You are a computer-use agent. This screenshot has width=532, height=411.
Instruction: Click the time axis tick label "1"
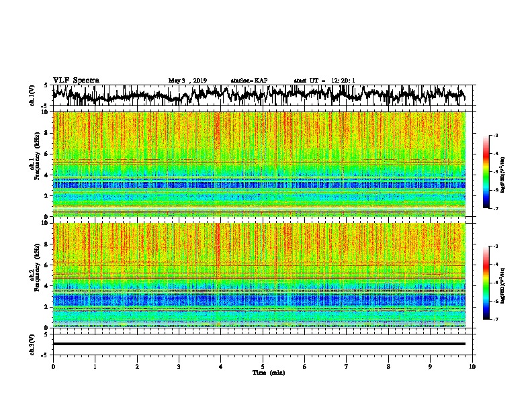pyautogui.click(x=95, y=367)
